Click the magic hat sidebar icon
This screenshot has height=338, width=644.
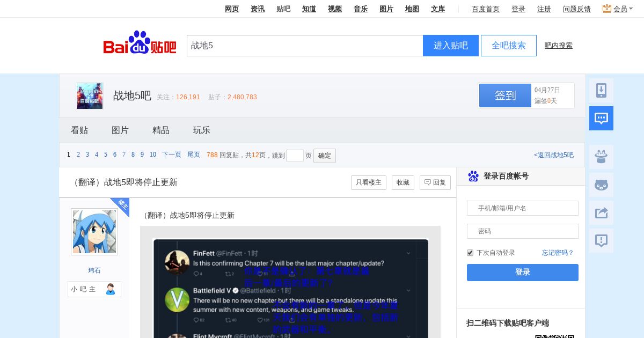point(601,157)
